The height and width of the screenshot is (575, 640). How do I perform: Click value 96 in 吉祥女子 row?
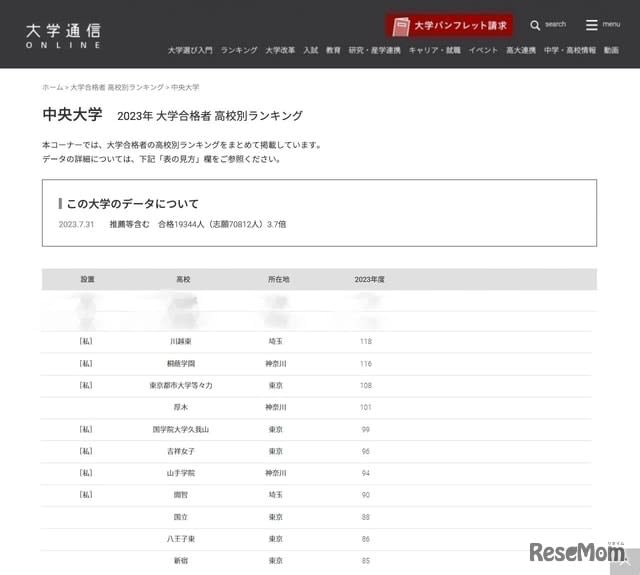[366, 451]
